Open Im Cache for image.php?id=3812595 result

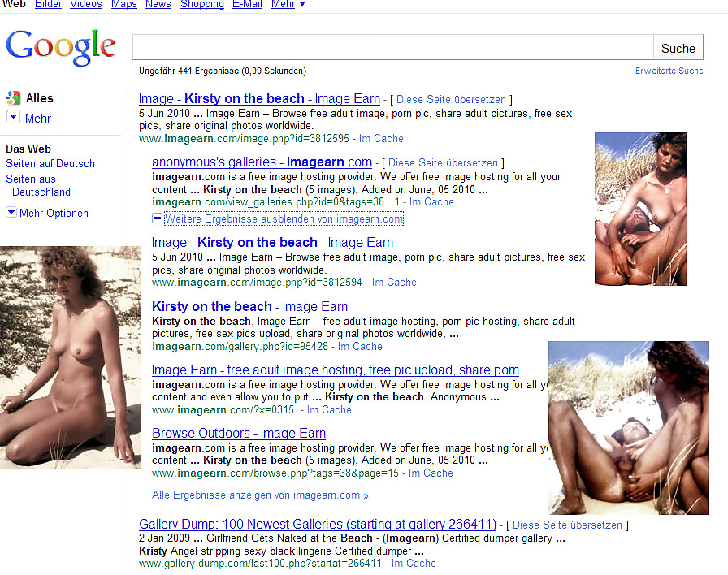click(381, 138)
